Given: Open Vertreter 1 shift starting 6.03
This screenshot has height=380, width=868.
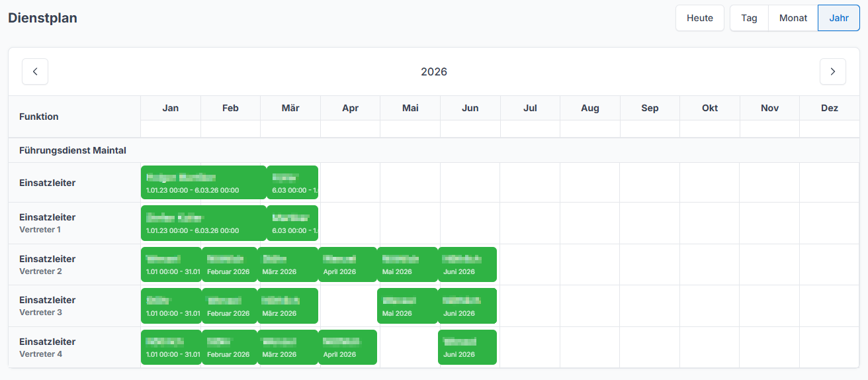Looking at the screenshot, I should coord(292,223).
